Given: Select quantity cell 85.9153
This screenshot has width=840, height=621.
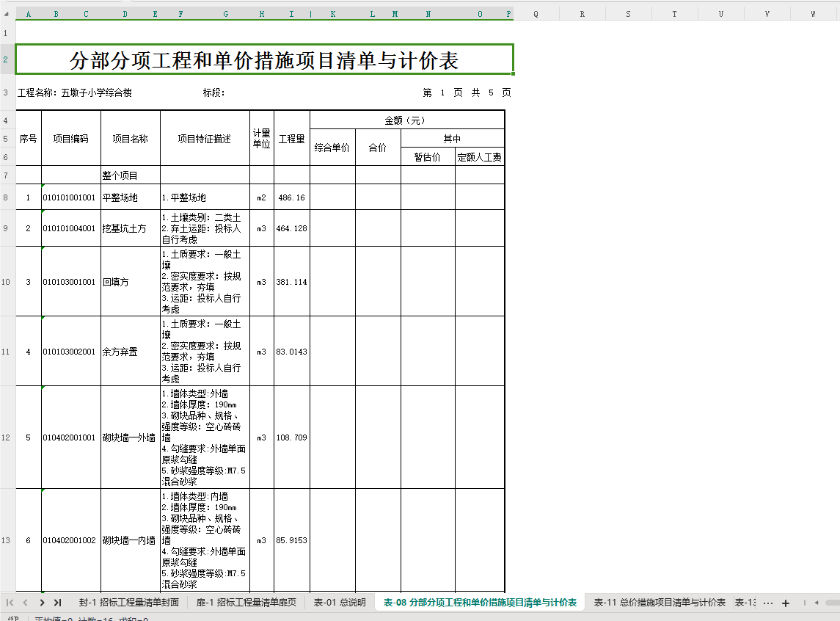Looking at the screenshot, I should point(291,540).
